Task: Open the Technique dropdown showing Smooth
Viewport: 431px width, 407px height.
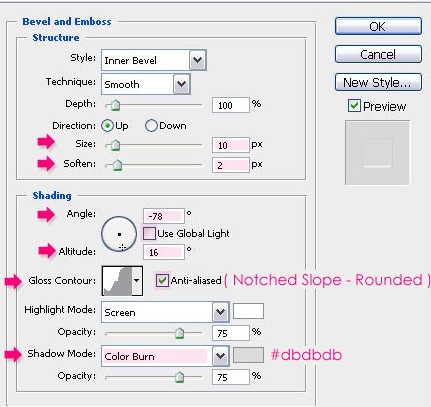Action: pyautogui.click(x=146, y=84)
